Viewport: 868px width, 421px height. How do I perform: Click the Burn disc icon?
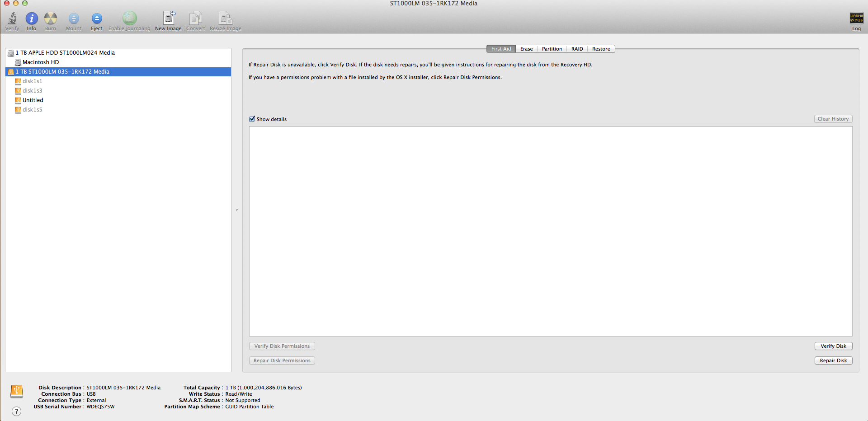pyautogui.click(x=51, y=19)
